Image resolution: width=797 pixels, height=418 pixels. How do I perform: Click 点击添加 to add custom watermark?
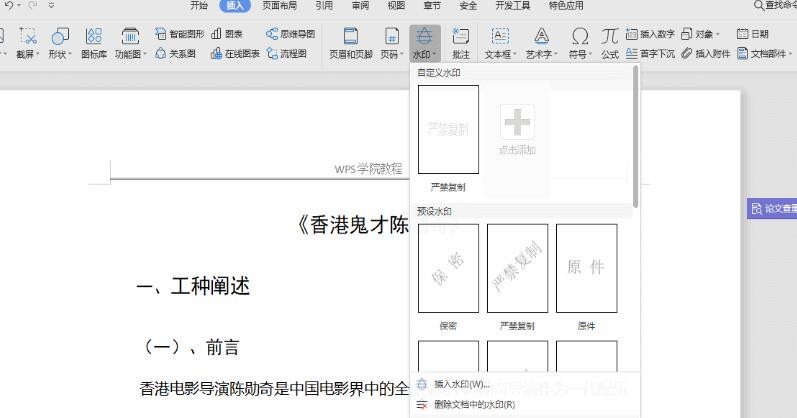click(x=517, y=129)
